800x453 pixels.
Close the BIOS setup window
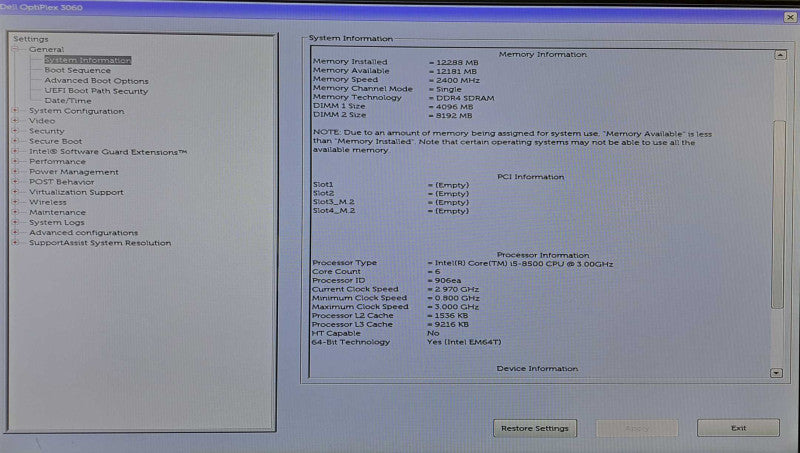(x=790, y=17)
